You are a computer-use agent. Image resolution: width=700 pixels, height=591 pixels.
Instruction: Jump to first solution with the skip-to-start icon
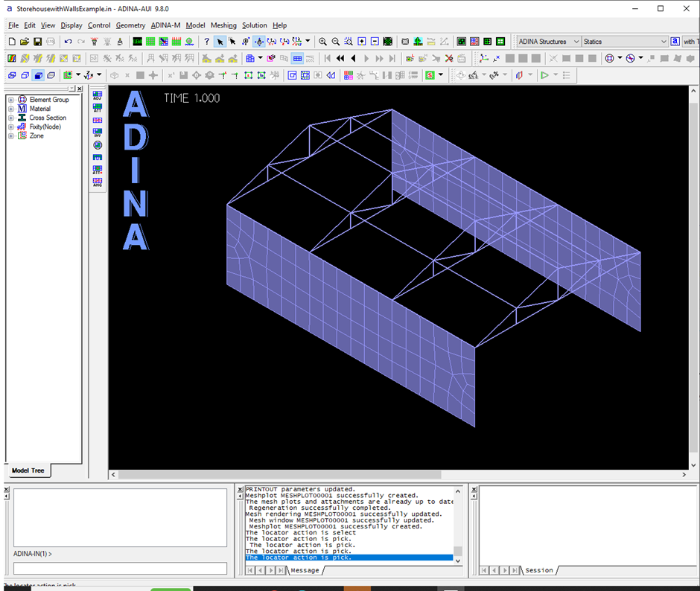328,58
